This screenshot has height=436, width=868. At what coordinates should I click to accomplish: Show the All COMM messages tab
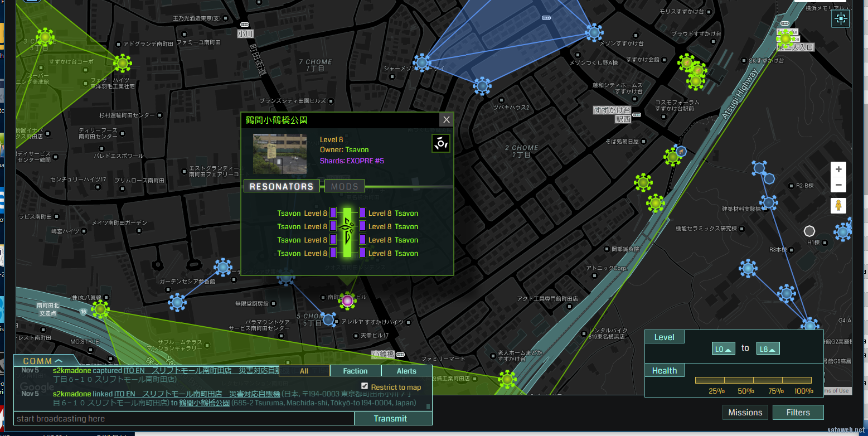pyautogui.click(x=304, y=371)
